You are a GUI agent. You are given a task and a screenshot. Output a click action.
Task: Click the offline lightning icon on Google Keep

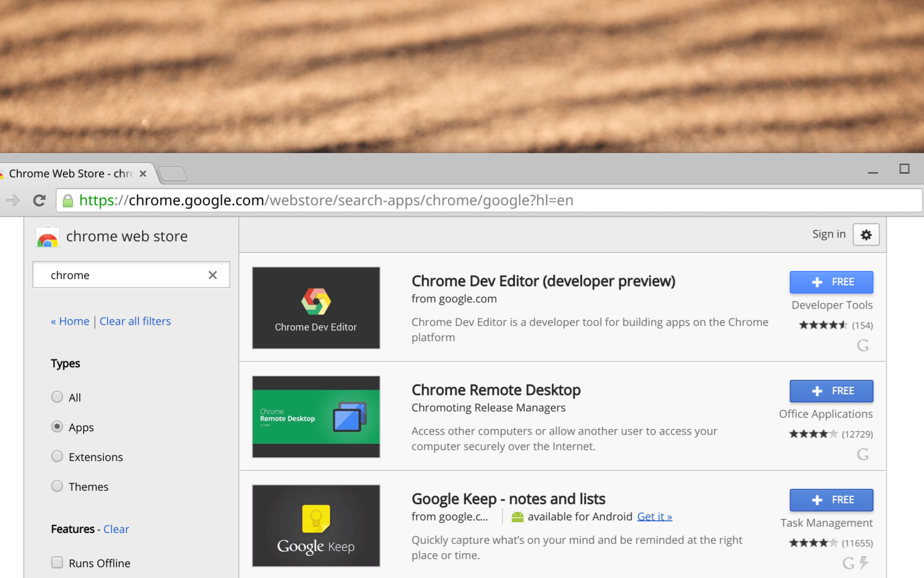[x=864, y=563]
